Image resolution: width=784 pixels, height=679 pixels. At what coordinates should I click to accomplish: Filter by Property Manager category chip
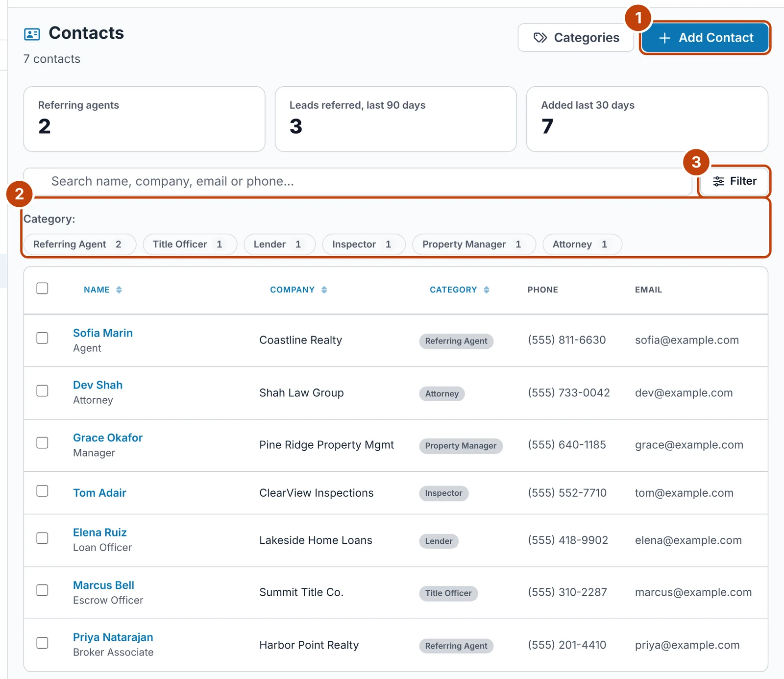(x=474, y=244)
